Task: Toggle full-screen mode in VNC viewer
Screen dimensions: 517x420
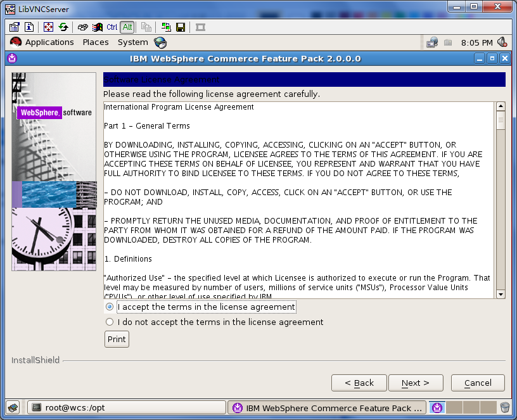Action: tap(48, 27)
